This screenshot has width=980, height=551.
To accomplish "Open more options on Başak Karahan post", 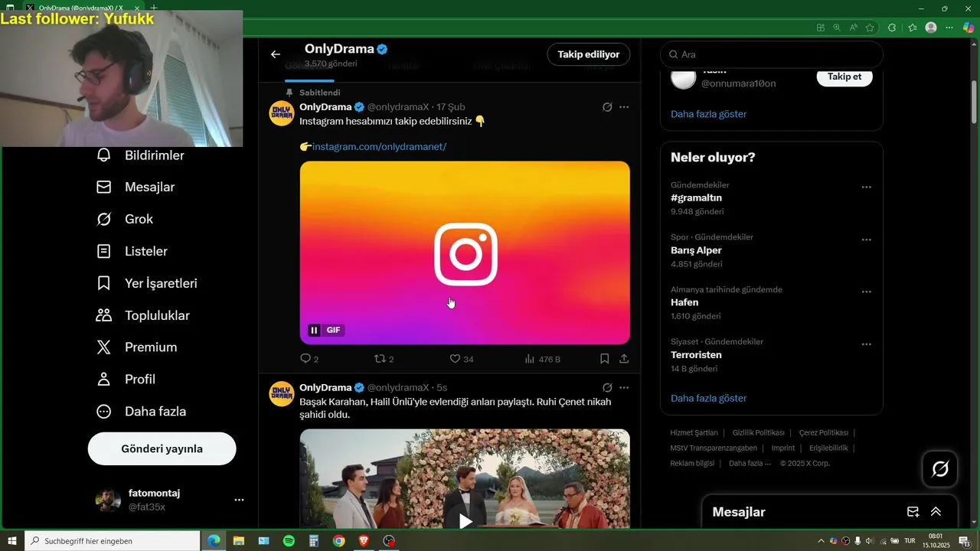I will tap(624, 388).
